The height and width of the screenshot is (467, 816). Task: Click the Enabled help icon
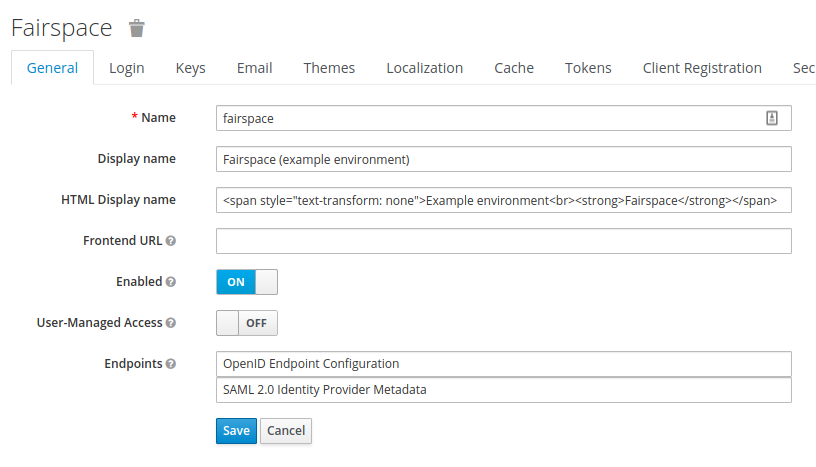171,282
